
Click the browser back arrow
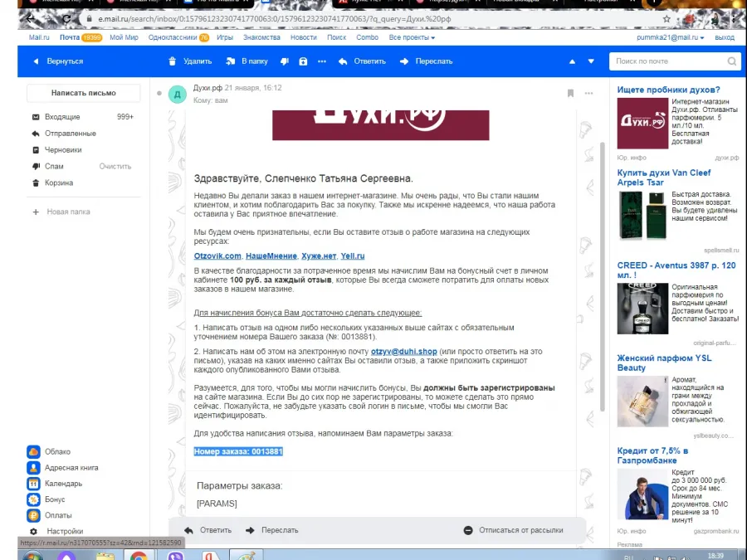[x=30, y=19]
